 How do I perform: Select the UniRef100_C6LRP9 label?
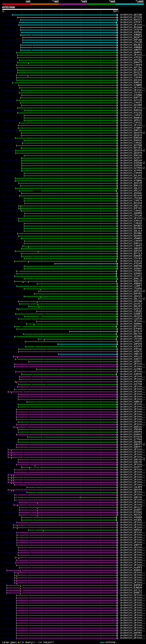pyautogui.click(x=131, y=487)
